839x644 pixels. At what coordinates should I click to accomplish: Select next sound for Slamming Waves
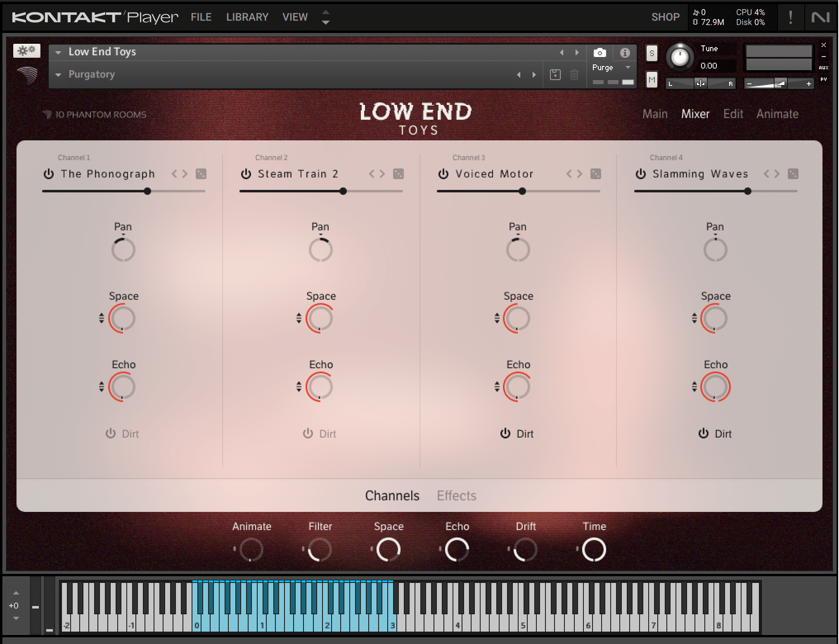[x=777, y=174]
